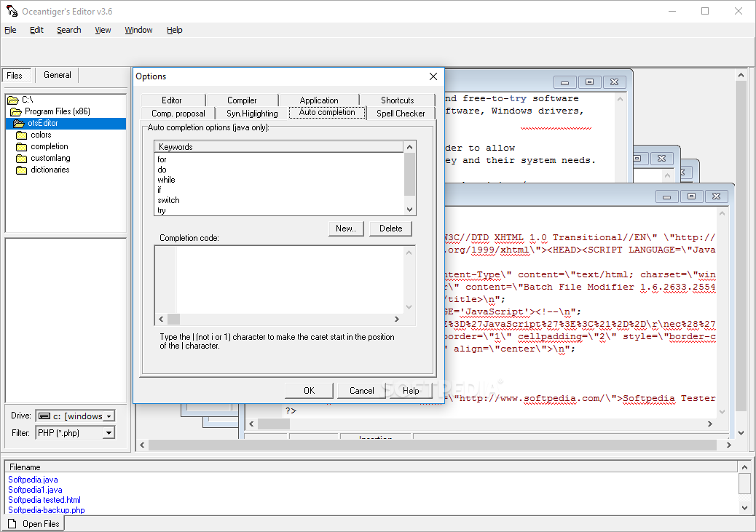
Task: Select the 'while' keyword
Action: (x=166, y=180)
